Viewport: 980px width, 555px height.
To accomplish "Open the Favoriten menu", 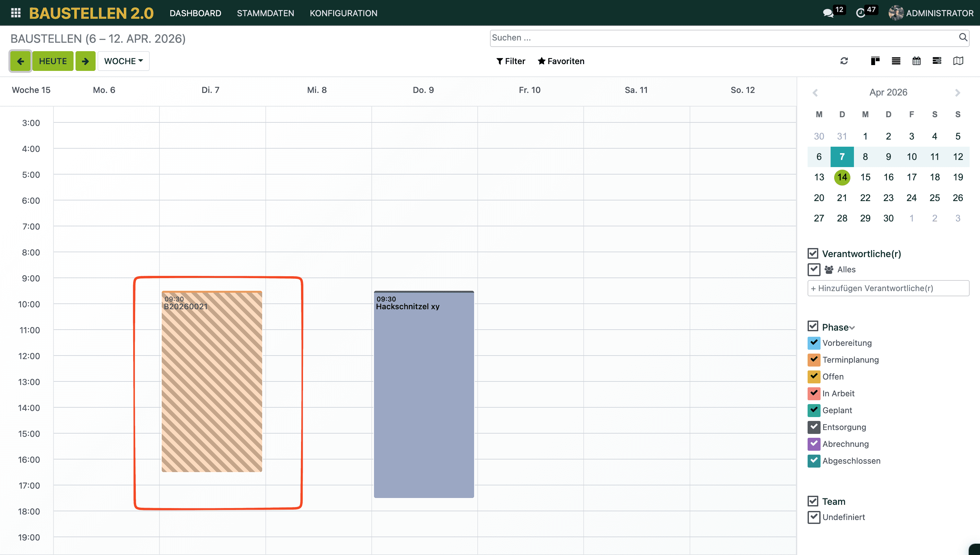I will pos(561,61).
